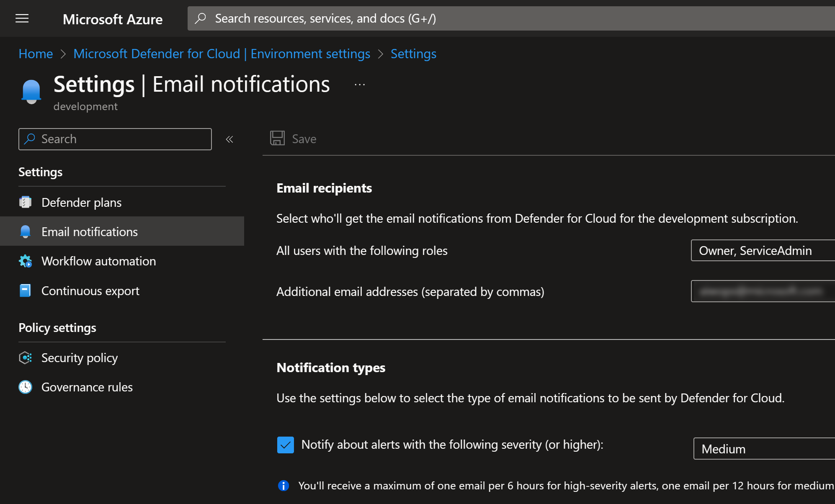The image size is (835, 504).
Task: Select Email notifications in sidebar
Action: pos(122,231)
